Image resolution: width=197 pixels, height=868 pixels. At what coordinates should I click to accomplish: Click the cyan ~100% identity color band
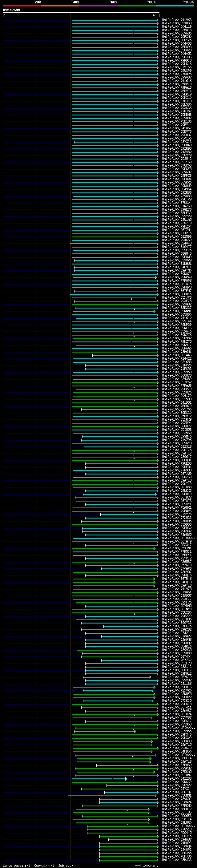(175, 6)
